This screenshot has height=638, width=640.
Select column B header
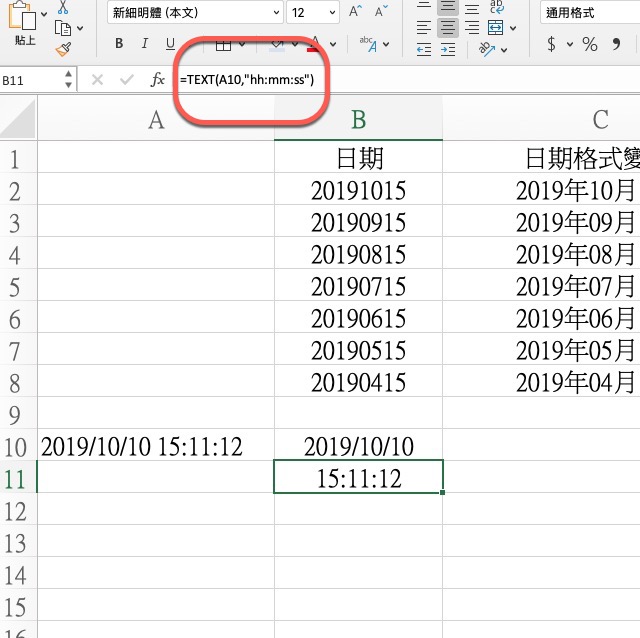click(358, 120)
